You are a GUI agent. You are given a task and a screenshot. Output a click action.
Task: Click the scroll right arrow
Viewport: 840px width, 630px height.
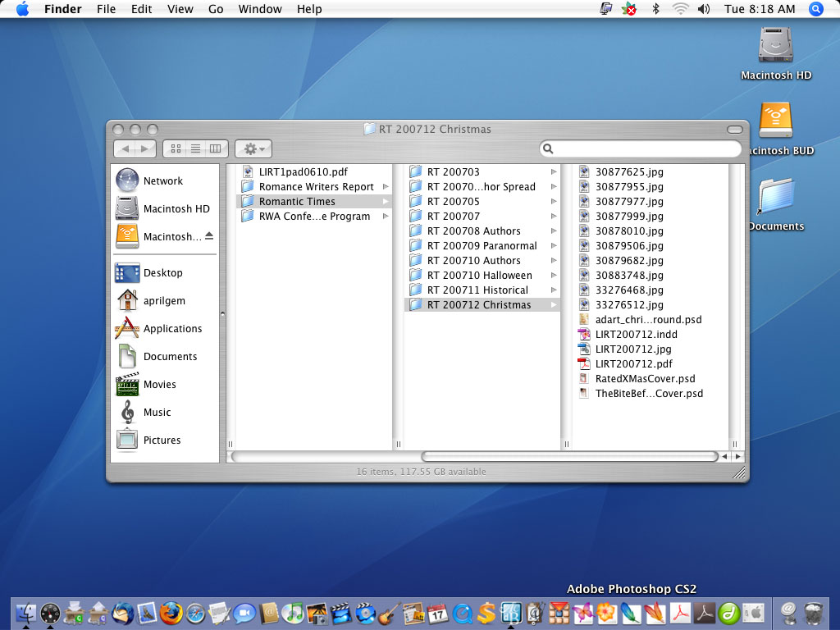tap(737, 456)
